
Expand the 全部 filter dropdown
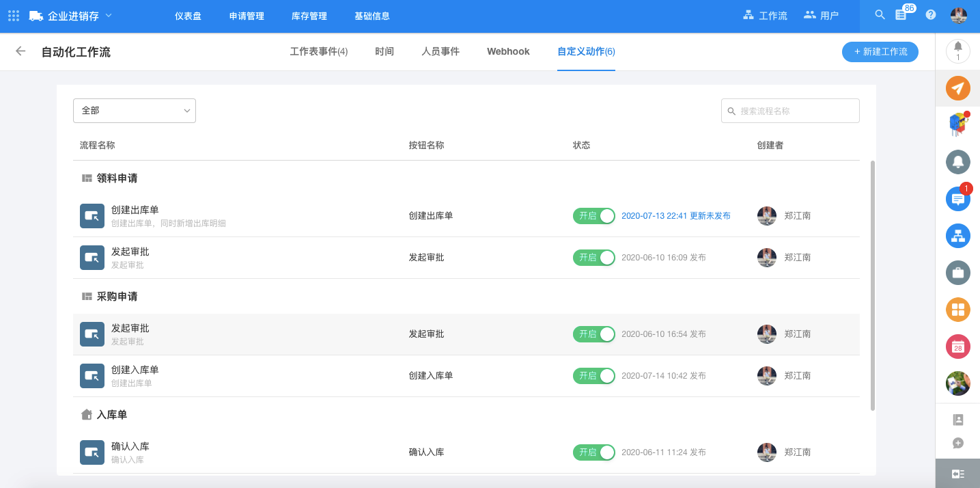tap(135, 111)
